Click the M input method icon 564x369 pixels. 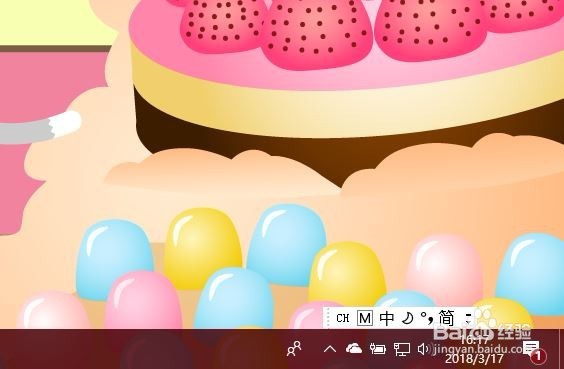[x=365, y=318]
